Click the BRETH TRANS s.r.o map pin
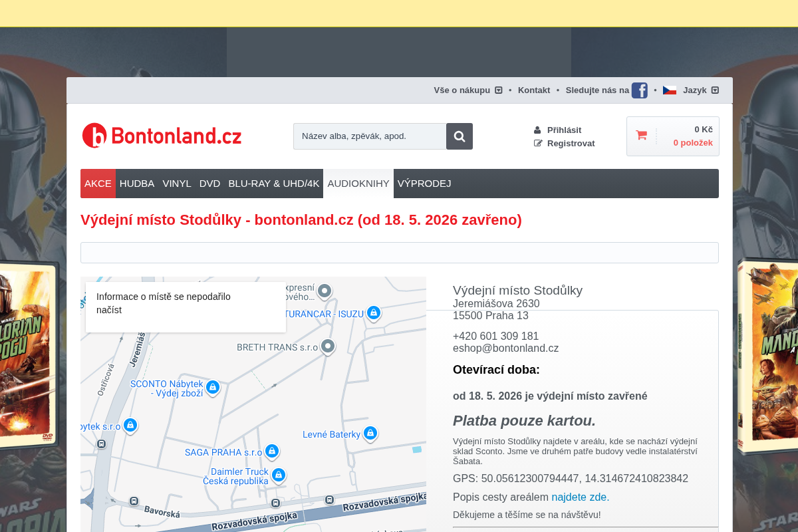 point(327,346)
